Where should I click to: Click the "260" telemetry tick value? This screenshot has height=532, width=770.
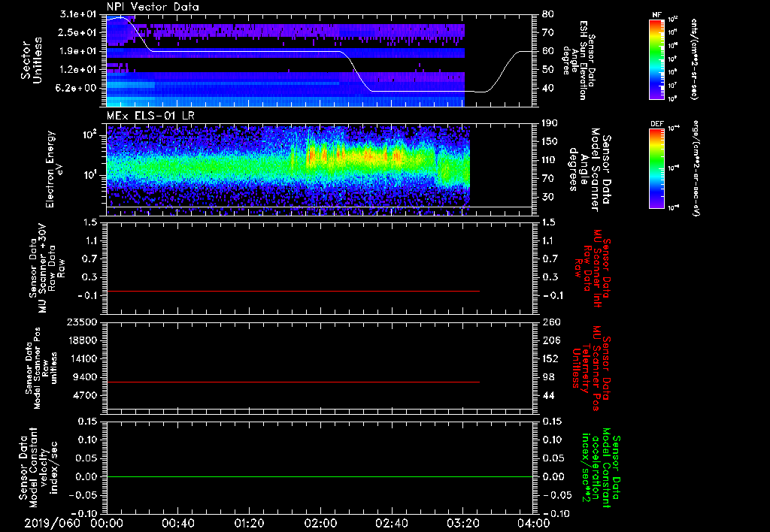pyautogui.click(x=550, y=322)
